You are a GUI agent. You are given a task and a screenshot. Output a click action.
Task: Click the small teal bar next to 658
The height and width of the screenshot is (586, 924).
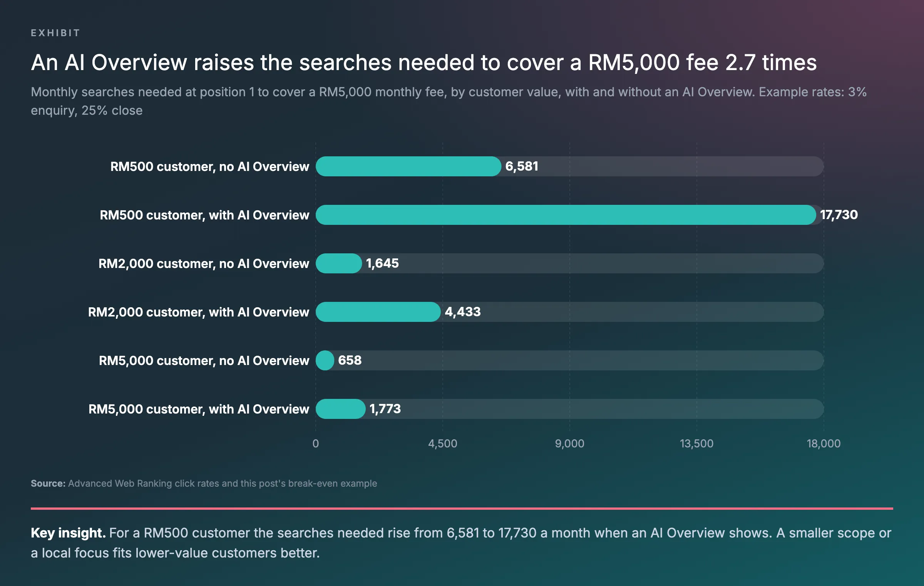click(x=325, y=360)
